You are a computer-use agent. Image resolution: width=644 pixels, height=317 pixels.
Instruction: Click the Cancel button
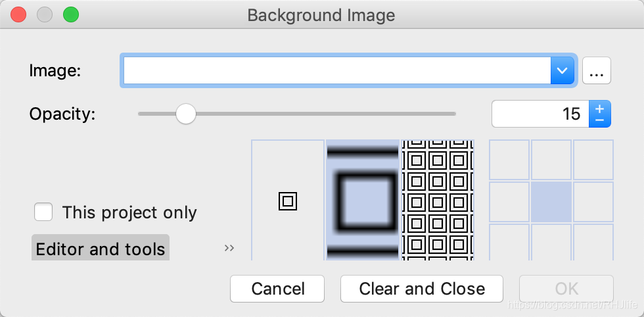pyautogui.click(x=277, y=289)
